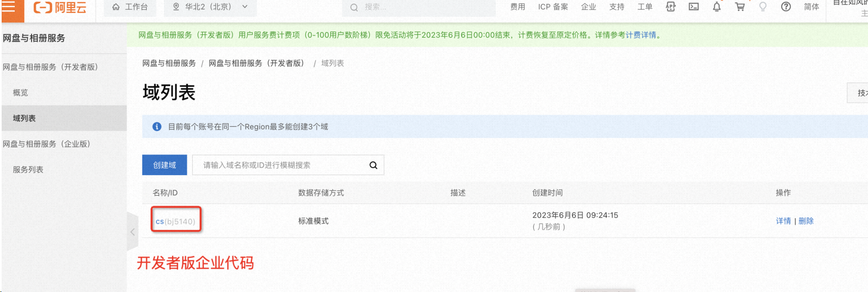
Task: Select 概览 in the sidebar
Action: click(x=21, y=92)
